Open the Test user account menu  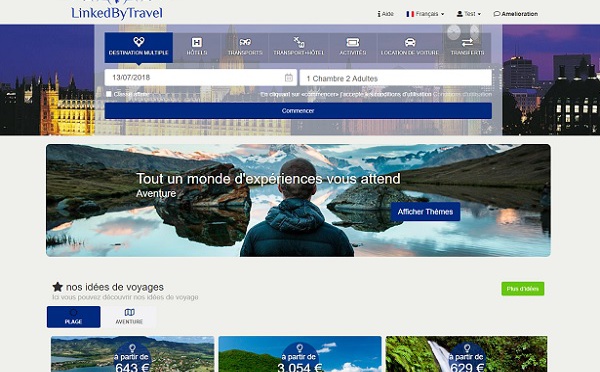469,14
